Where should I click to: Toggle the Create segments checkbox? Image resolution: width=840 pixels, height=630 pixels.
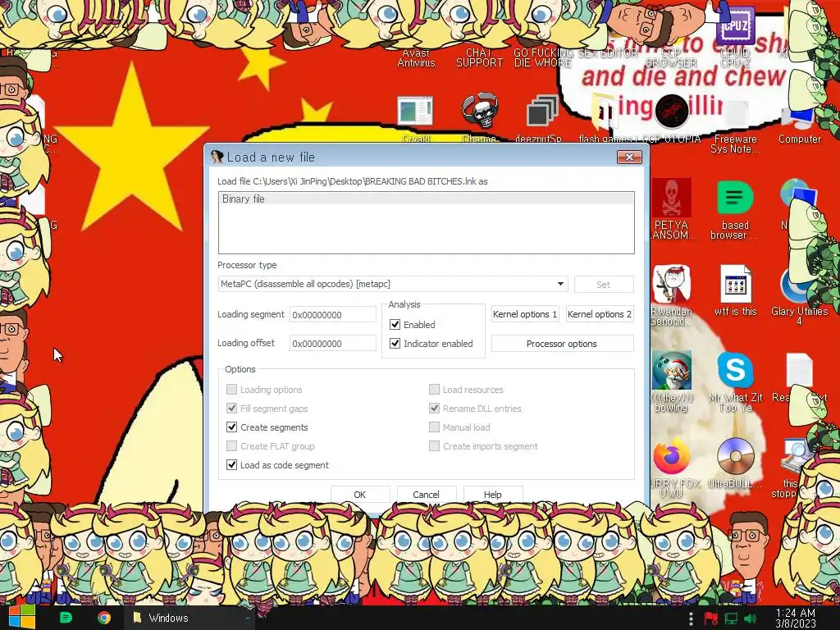(x=231, y=427)
